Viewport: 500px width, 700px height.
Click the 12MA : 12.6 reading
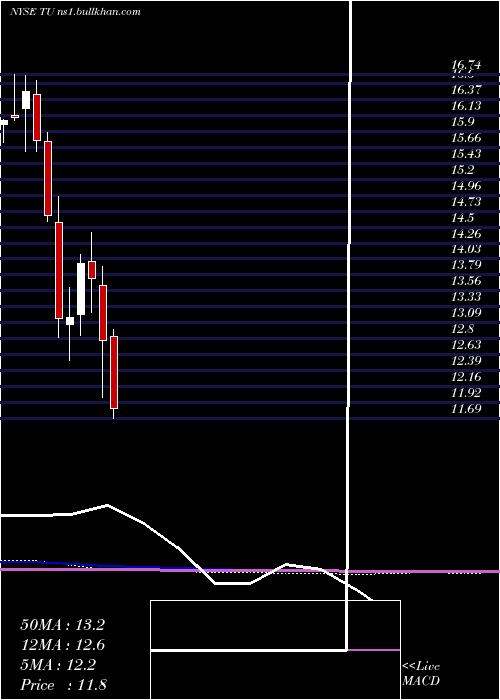pos(62,645)
